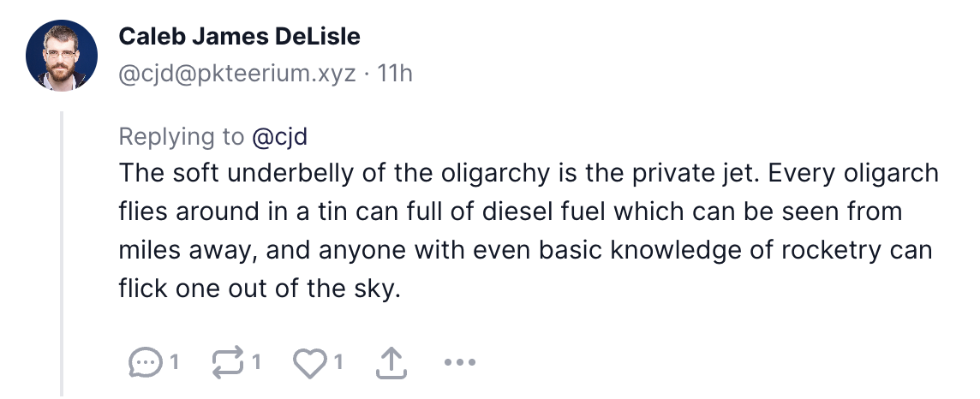Click the Replying to label
Image resolution: width=980 pixels, height=399 pixels.
(182, 136)
